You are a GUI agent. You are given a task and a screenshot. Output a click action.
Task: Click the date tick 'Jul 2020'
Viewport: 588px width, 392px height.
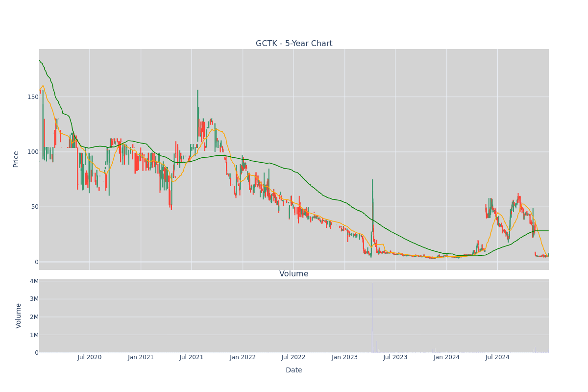coord(90,357)
